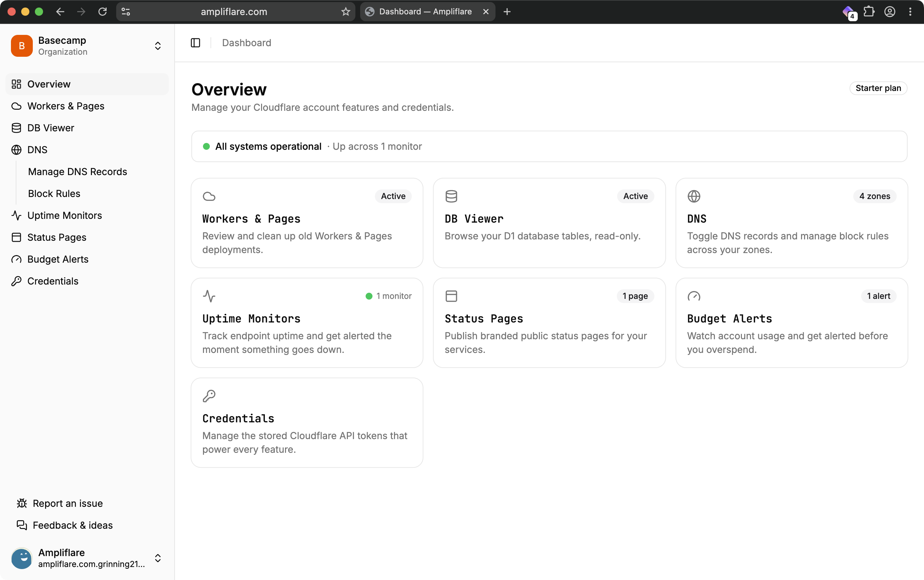Image resolution: width=924 pixels, height=580 pixels.
Task: Toggle the sidebar panel icon
Action: click(195, 43)
